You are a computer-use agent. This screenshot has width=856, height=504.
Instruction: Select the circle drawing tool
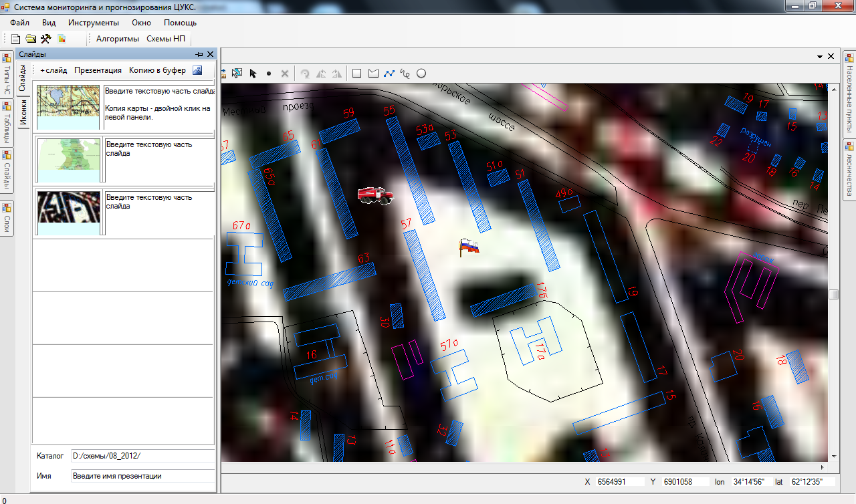(x=421, y=74)
